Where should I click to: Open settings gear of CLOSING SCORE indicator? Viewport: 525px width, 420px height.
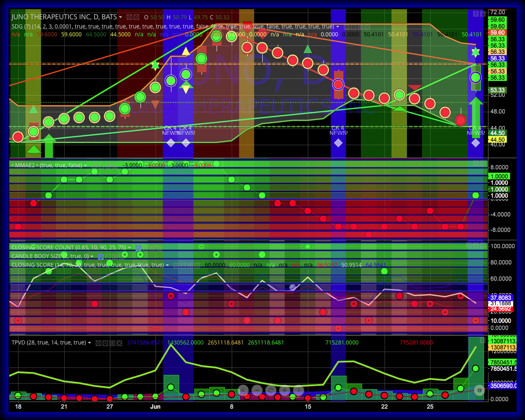click(183, 265)
